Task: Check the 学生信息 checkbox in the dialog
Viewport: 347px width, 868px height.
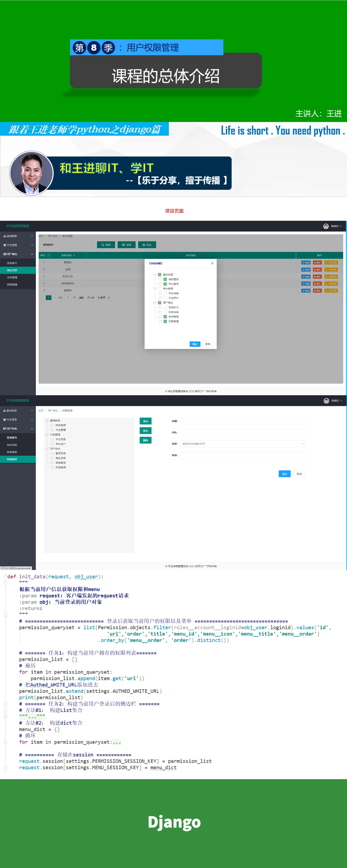Action: (165, 293)
